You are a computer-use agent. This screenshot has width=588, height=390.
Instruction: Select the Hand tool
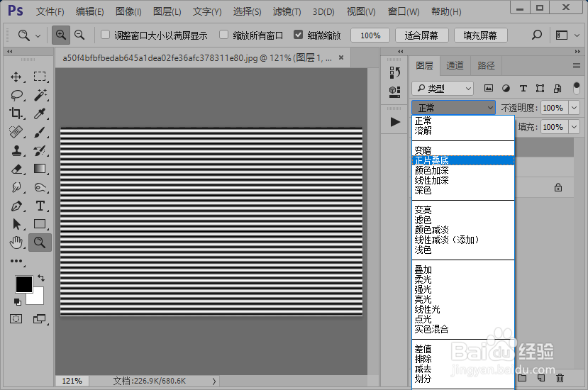(16, 243)
